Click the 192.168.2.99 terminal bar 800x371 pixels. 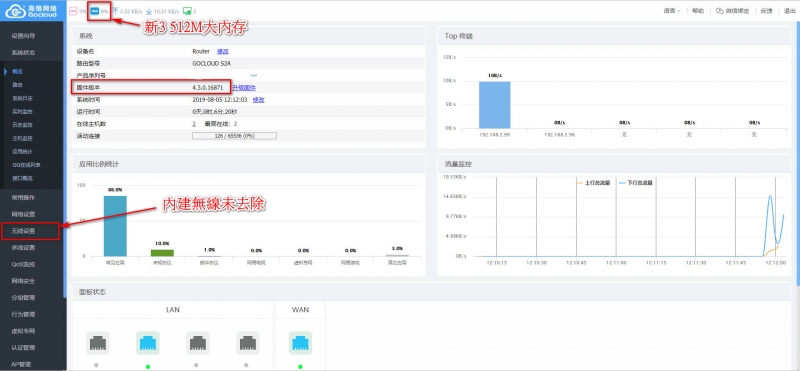point(494,105)
